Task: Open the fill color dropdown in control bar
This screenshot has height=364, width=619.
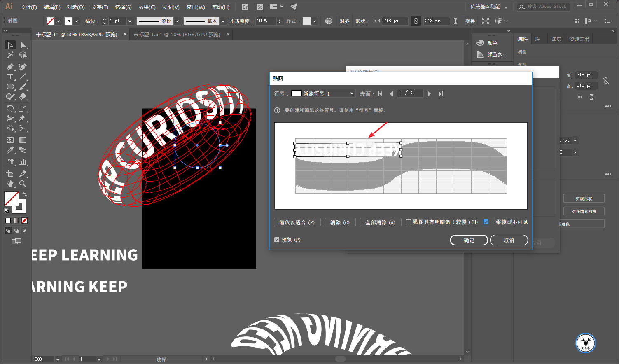Action: click(58, 21)
